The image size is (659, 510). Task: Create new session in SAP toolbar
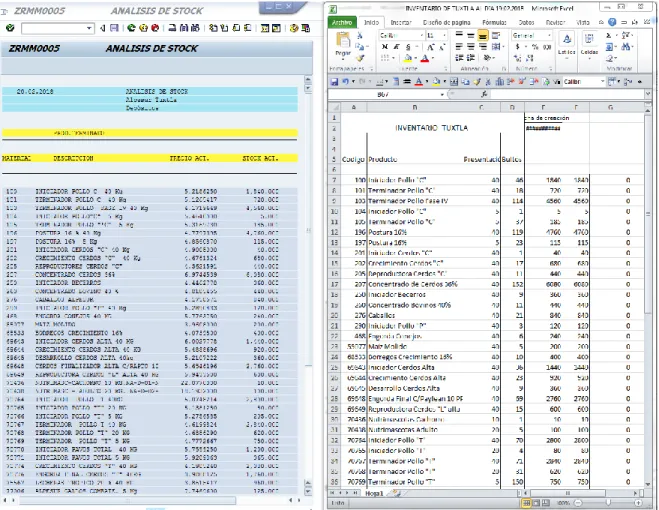[265, 28]
